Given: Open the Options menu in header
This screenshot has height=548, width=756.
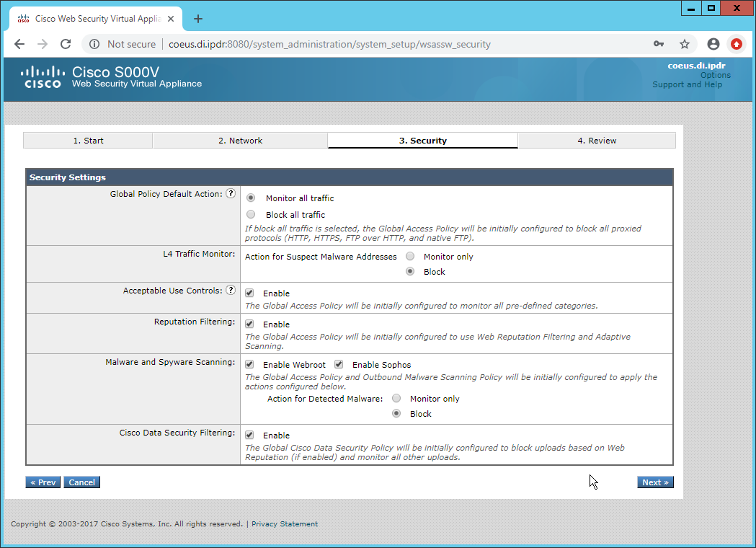Looking at the screenshot, I should click(716, 75).
